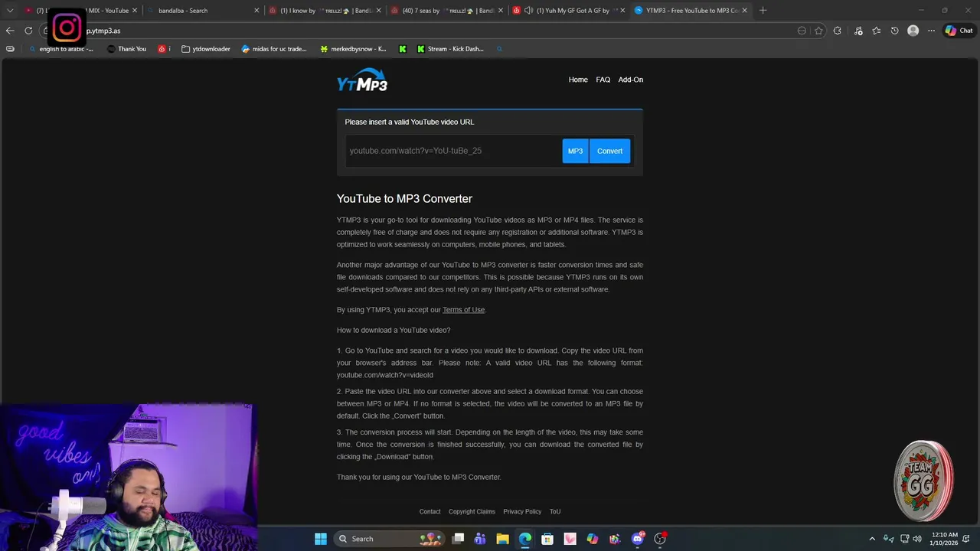Switch to the bandalba Search tab
This screenshot has width=980, height=551.
pyautogui.click(x=203, y=11)
